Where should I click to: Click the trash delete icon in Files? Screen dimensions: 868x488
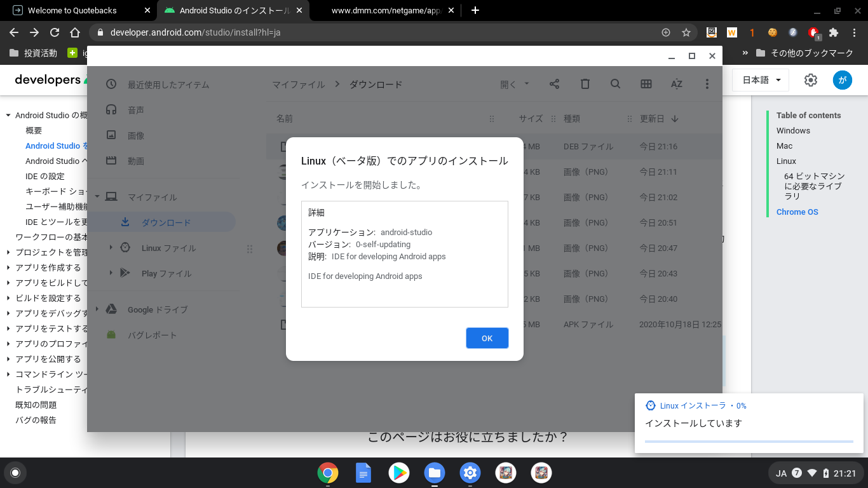[x=585, y=84]
